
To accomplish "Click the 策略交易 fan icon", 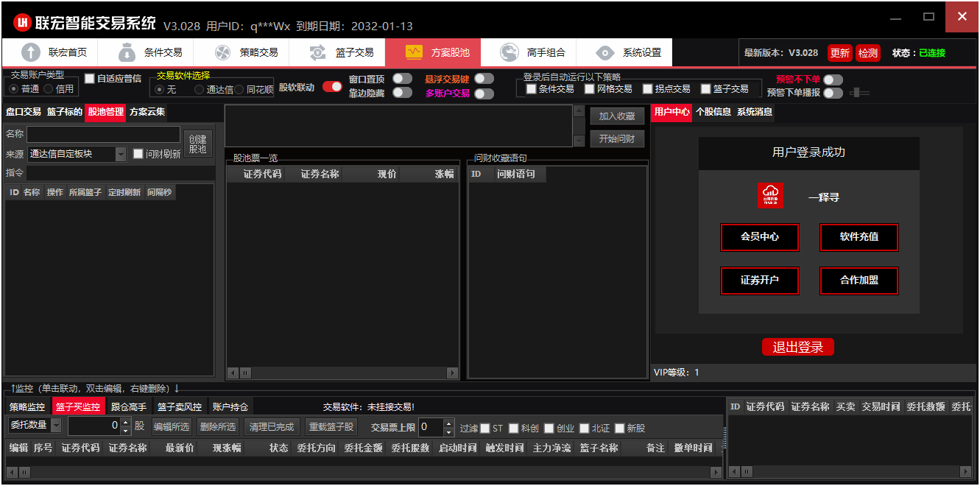I will 222,52.
